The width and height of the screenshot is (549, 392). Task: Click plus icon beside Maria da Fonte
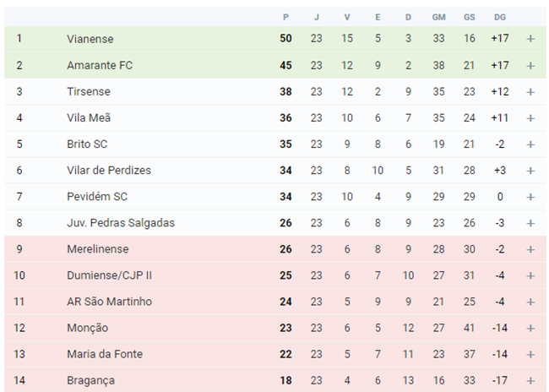tap(530, 355)
